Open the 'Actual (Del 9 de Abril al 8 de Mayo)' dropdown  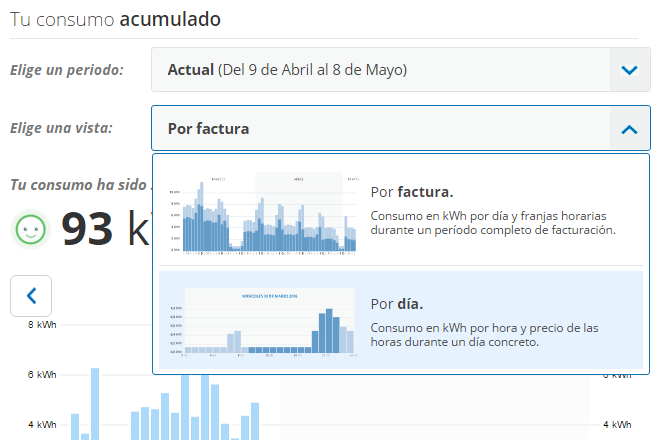380,70
